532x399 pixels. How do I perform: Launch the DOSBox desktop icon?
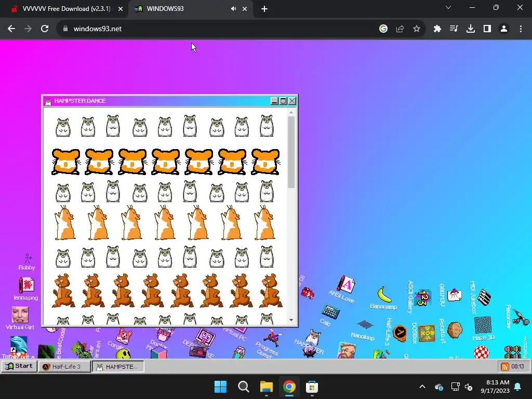(427, 333)
